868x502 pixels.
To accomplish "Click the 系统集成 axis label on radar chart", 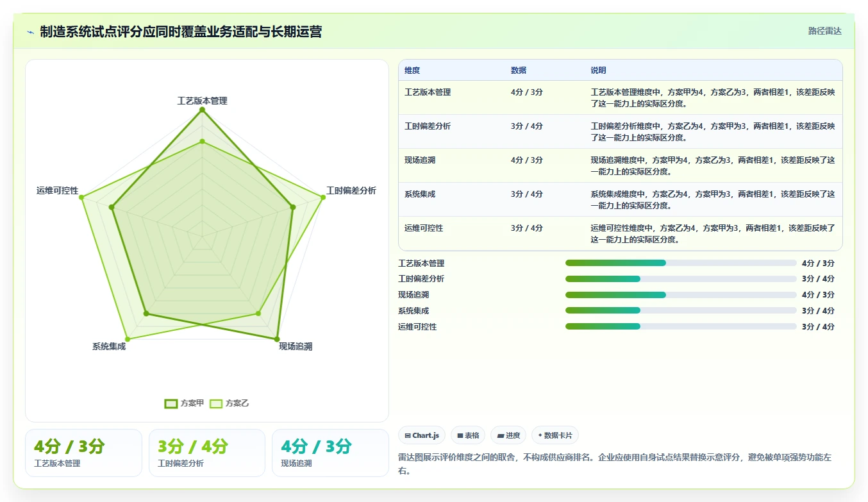I will (109, 346).
